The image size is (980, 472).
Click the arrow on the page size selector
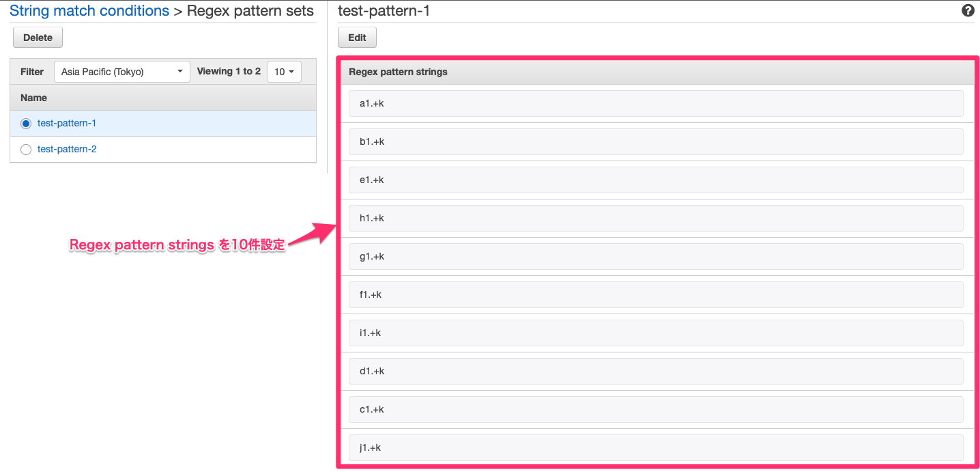coord(291,71)
